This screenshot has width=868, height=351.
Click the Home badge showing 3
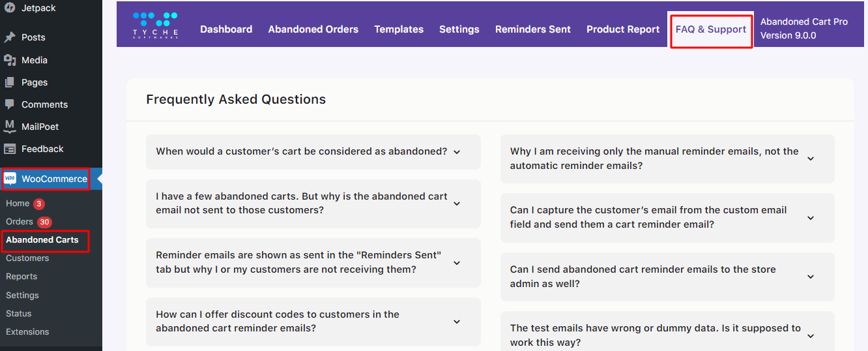[39, 204]
